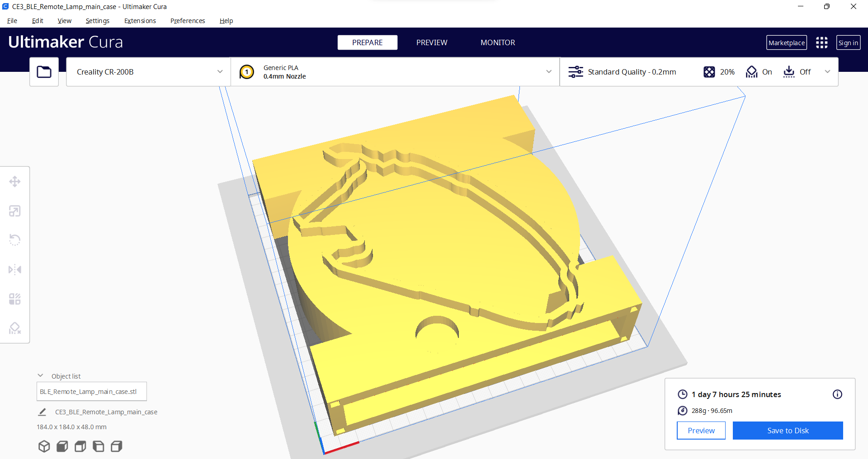Viewport: 868px width, 459px height.
Task: Switch to front view cube icon
Action: (62, 446)
